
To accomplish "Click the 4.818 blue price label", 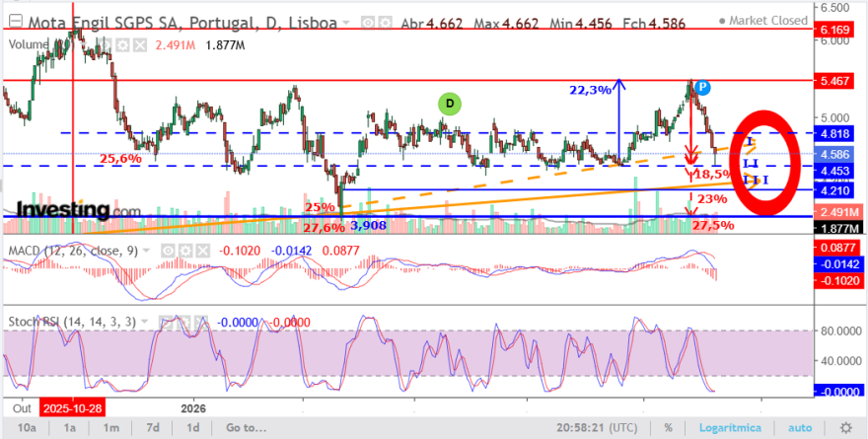I will 837,133.
